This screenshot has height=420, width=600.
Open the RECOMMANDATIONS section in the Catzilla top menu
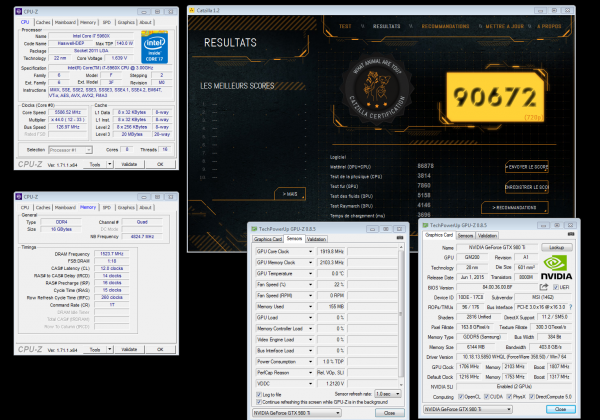(445, 26)
